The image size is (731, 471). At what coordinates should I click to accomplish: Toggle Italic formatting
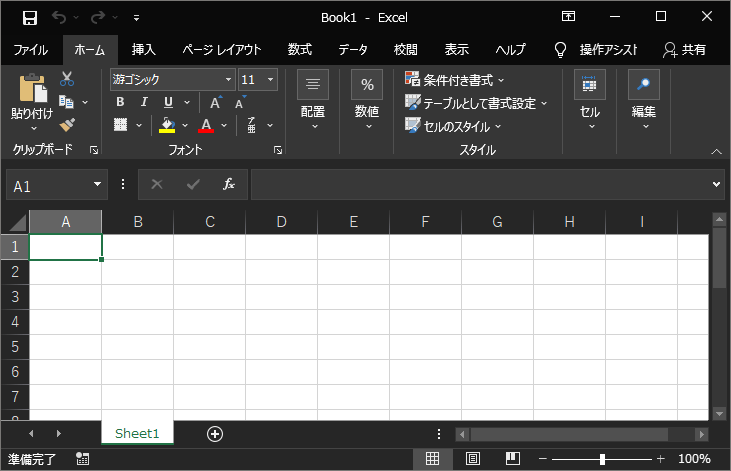point(144,102)
